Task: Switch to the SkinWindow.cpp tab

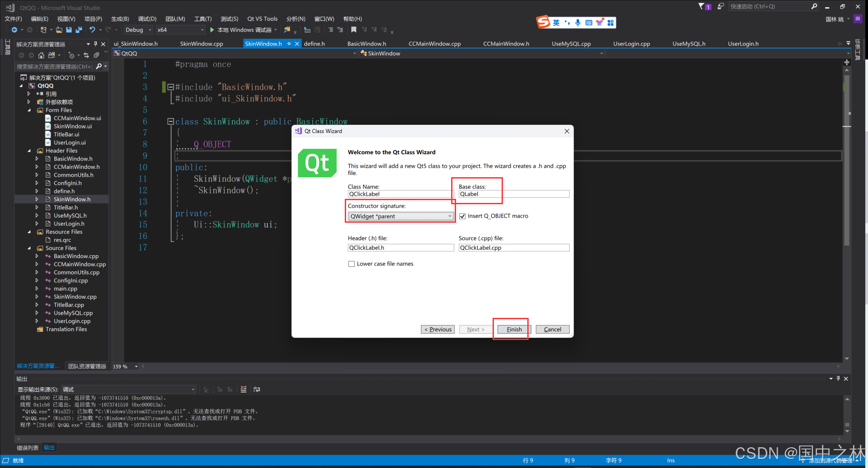Action: coord(201,44)
